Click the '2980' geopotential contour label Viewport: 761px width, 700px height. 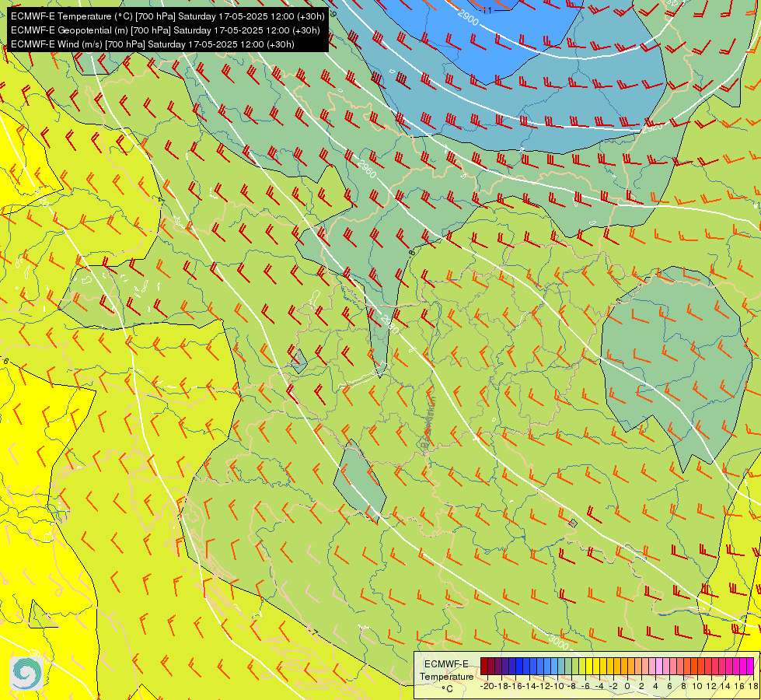pos(390,324)
